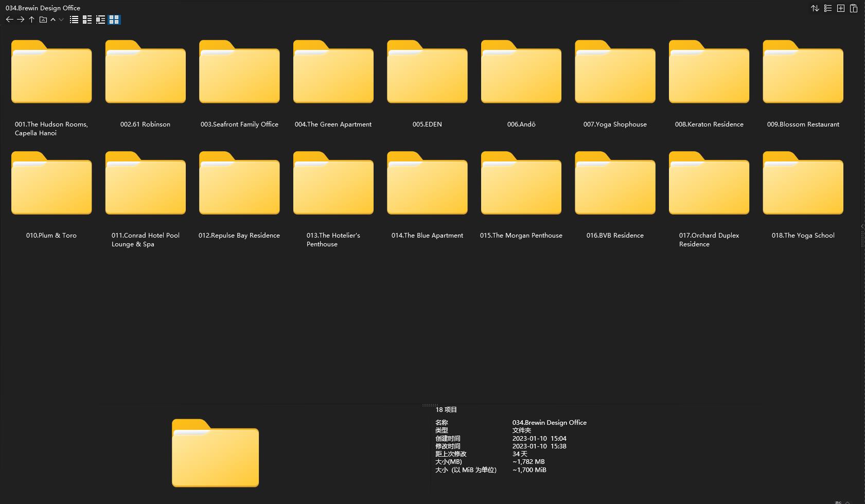This screenshot has width=865, height=504.
Task: Click the '距上次修改' label
Action: (451, 454)
